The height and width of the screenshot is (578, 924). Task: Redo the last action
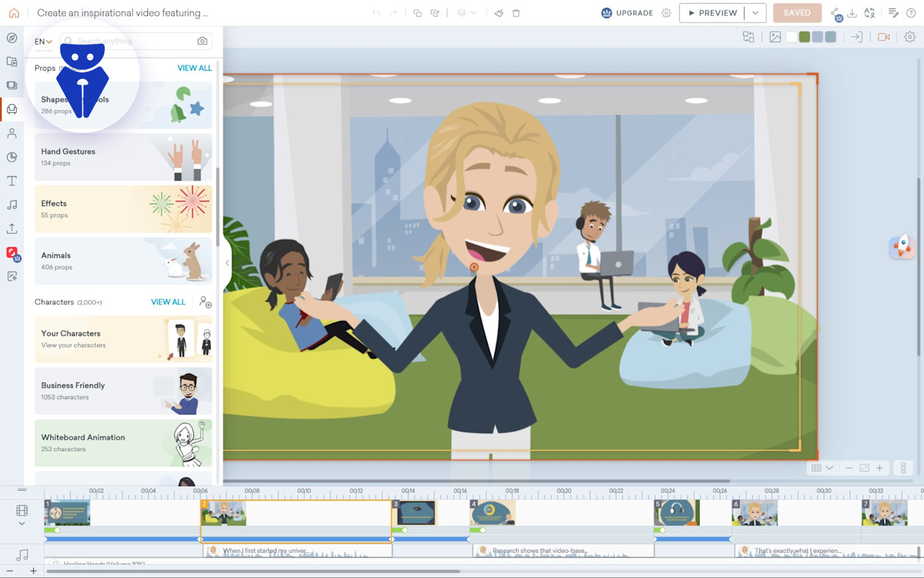[x=393, y=13]
